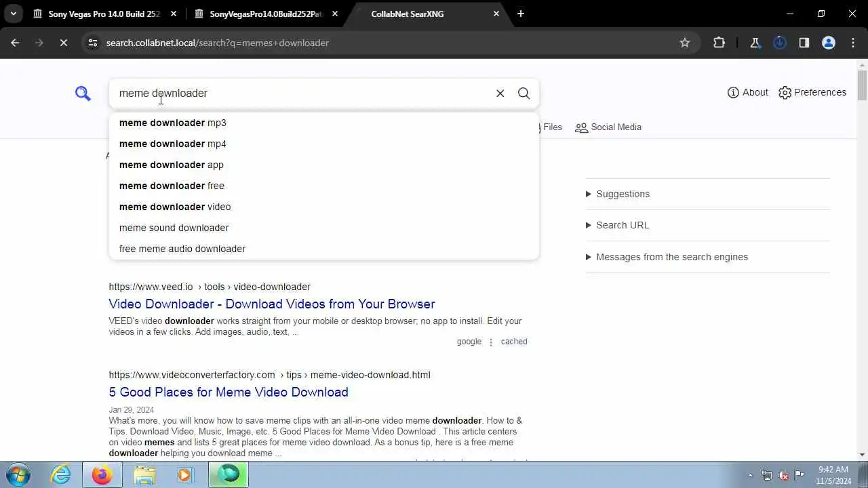Click the veed.io result URL

tap(210, 287)
